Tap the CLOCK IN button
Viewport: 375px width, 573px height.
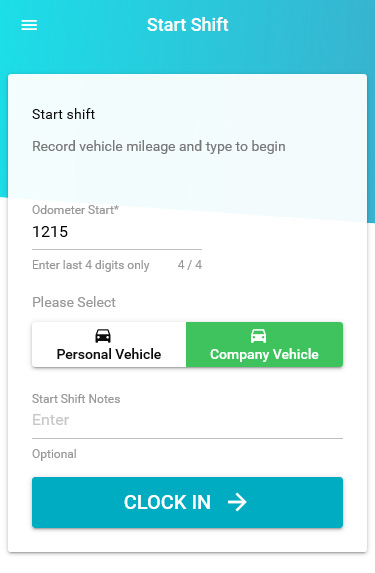tap(188, 502)
